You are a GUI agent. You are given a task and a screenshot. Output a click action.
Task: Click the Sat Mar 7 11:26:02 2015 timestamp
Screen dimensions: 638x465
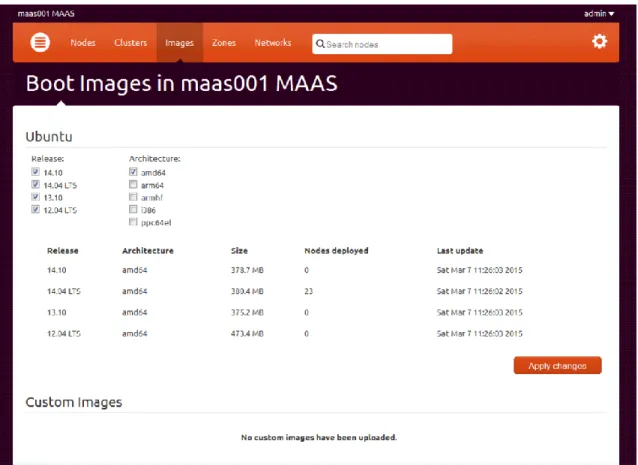(x=479, y=291)
